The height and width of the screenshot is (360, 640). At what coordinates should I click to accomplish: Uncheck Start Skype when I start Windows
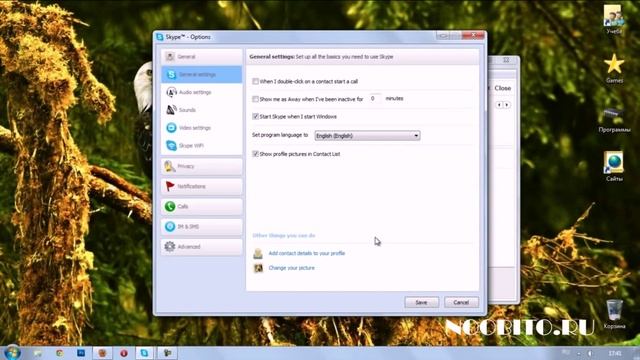point(256,116)
